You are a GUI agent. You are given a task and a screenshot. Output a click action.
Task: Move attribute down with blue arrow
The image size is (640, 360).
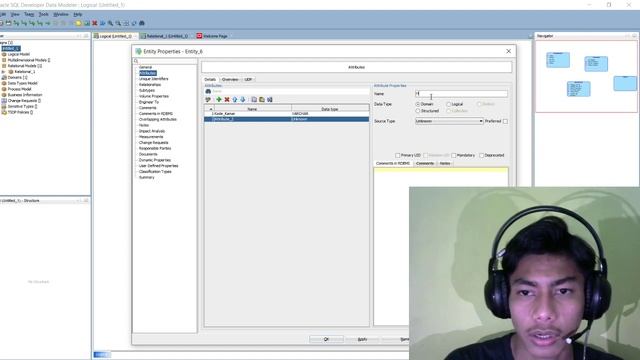(x=242, y=100)
